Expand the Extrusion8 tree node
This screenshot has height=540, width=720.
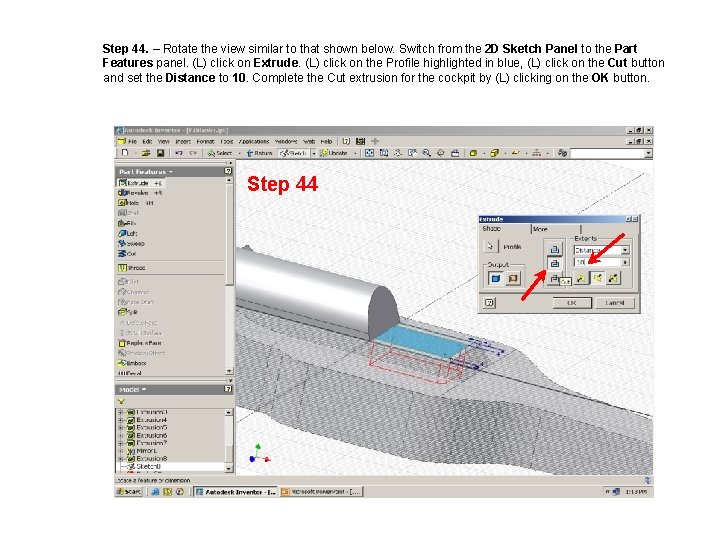tap(121, 458)
